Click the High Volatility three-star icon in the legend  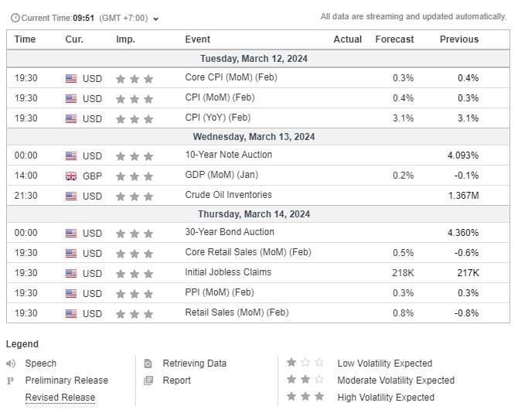point(305,397)
